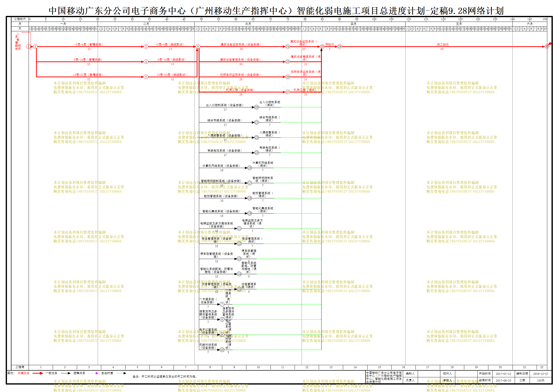Click the 竣工验收 task label
This screenshot has width=553, height=392.
(x=443, y=44)
